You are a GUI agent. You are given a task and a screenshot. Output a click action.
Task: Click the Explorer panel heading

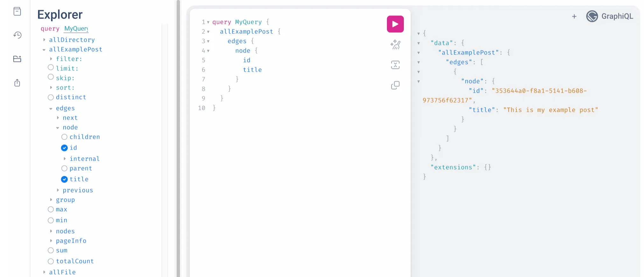tap(60, 15)
